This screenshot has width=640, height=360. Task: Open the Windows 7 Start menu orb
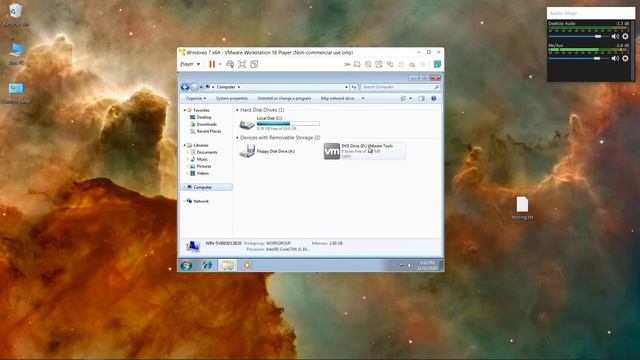click(186, 265)
